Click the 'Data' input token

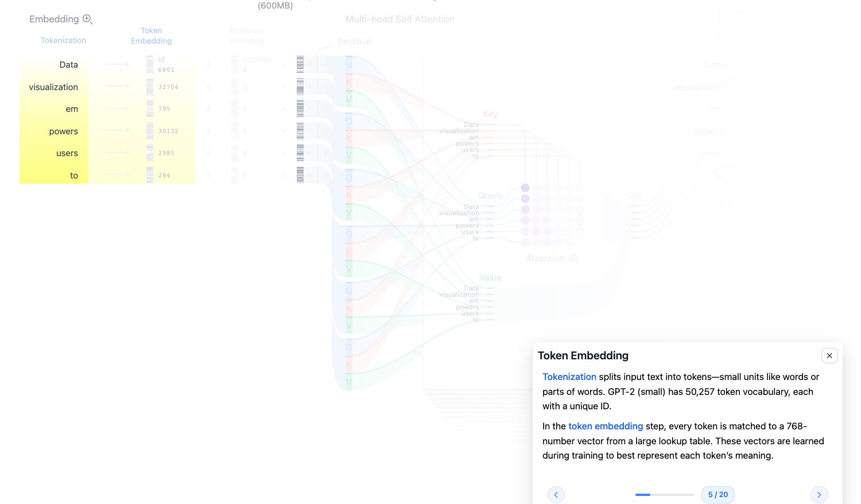[x=68, y=65]
